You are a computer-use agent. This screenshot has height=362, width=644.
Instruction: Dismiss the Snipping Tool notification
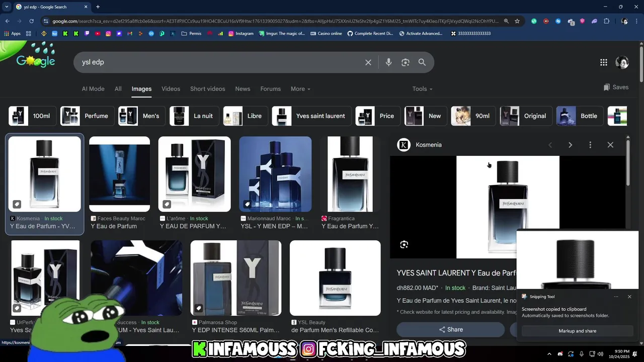tap(629, 297)
